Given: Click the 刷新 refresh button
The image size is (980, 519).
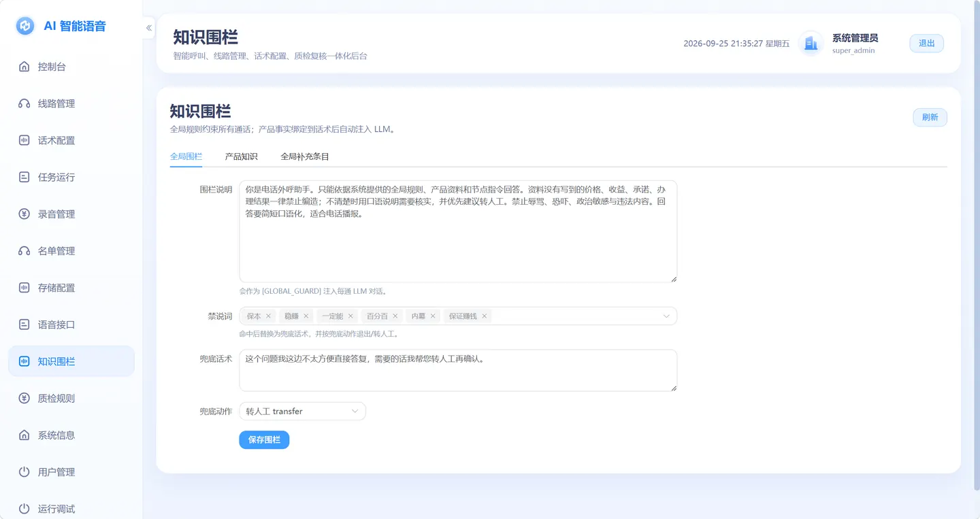Looking at the screenshot, I should (930, 118).
